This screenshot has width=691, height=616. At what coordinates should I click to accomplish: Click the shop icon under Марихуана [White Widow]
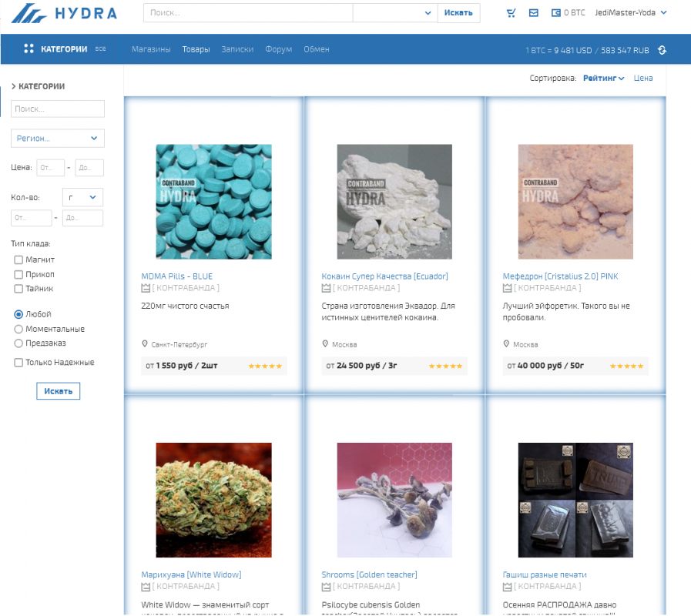pyautogui.click(x=146, y=587)
